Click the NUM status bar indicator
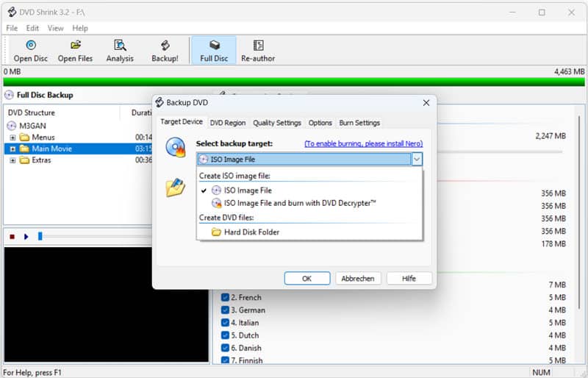The width and height of the screenshot is (588, 378). click(x=541, y=372)
